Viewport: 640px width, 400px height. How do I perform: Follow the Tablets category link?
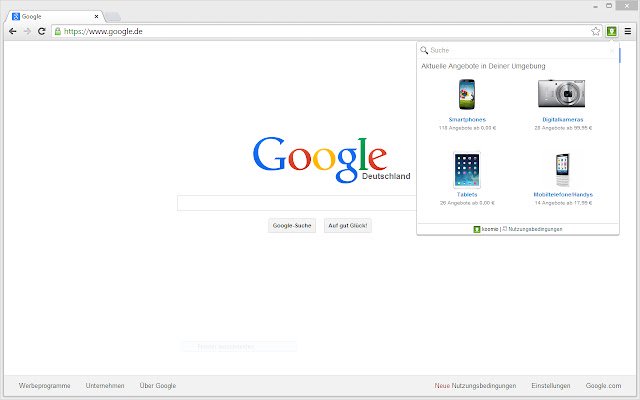[x=467, y=195]
